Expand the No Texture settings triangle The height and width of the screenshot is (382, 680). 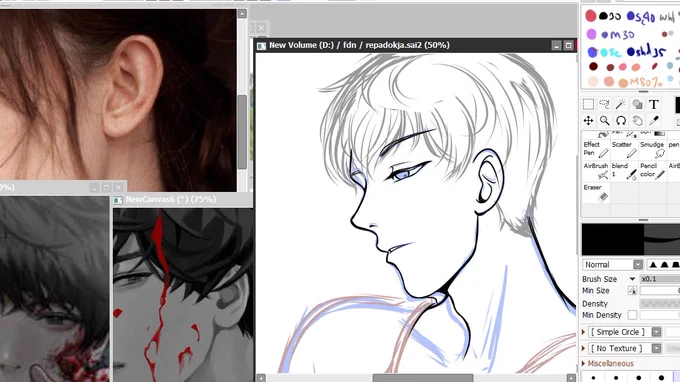click(584, 348)
